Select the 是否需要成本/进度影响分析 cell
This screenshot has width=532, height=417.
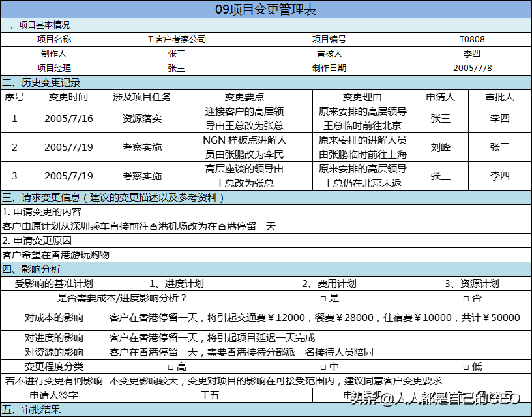click(123, 298)
